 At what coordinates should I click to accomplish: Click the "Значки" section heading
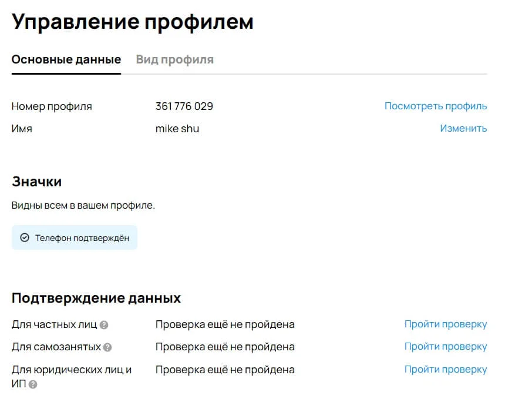36,182
